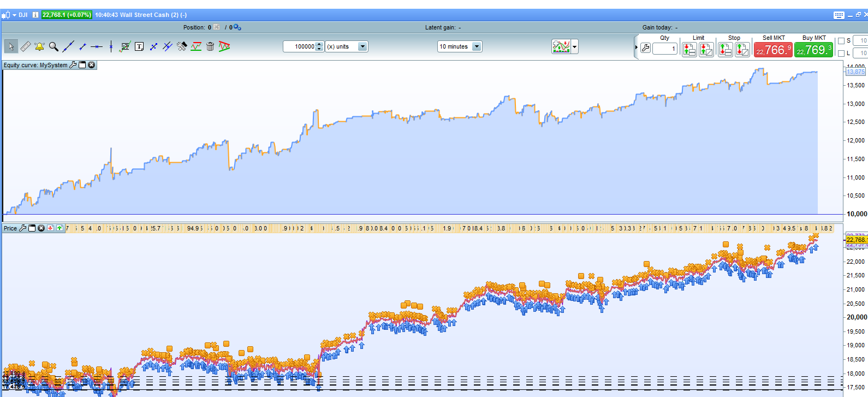Select the long diagonal trend line tool

coord(68,46)
